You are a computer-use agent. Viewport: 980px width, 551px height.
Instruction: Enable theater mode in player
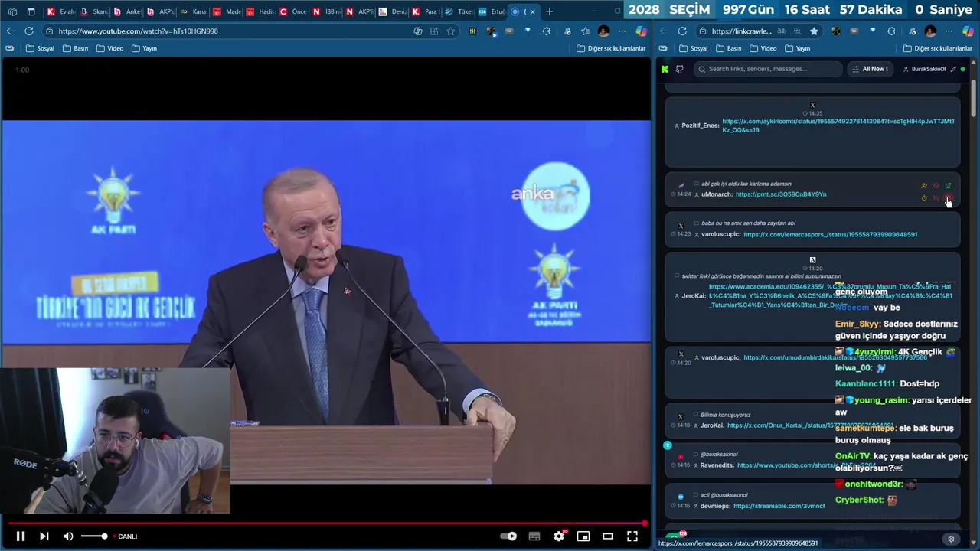(608, 536)
